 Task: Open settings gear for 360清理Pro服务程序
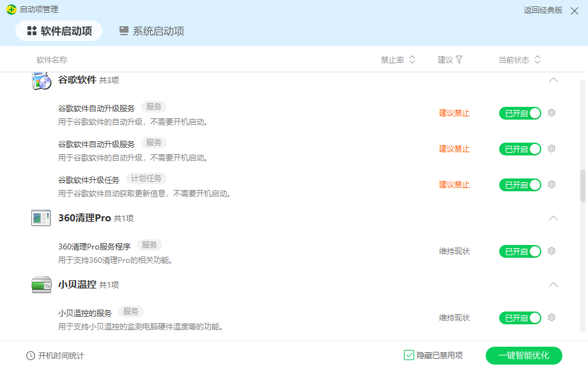(x=551, y=251)
